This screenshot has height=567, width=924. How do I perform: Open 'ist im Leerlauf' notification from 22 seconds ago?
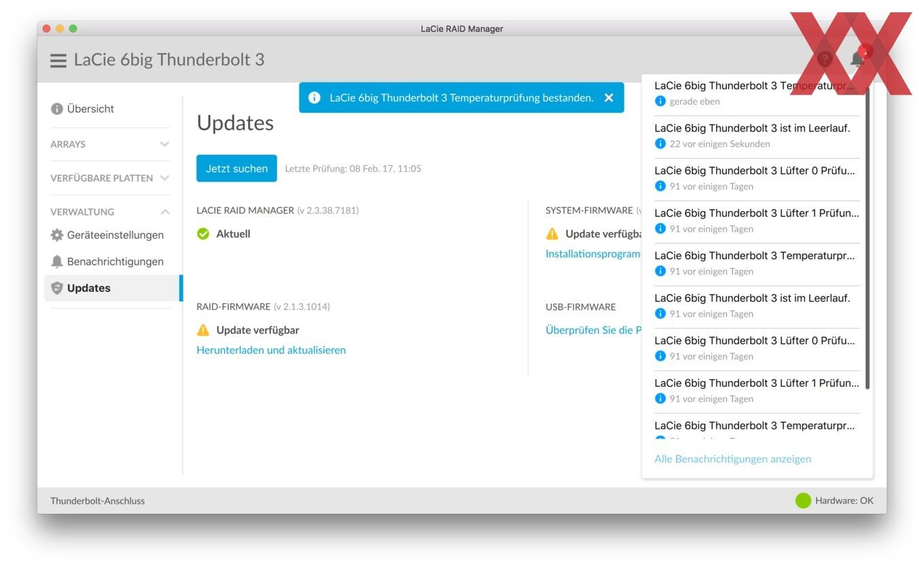click(x=757, y=136)
